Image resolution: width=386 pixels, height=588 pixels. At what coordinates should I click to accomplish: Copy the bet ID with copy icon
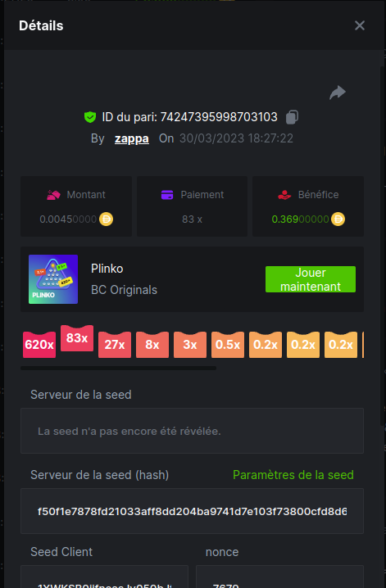(x=292, y=117)
